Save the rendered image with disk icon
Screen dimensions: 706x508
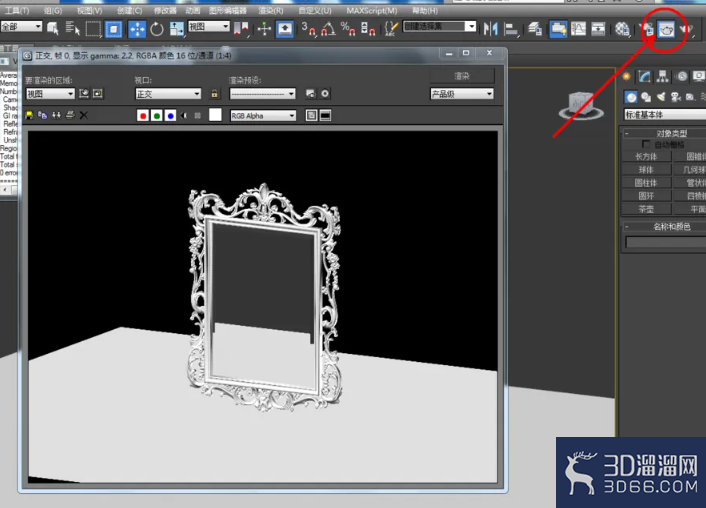pos(29,116)
